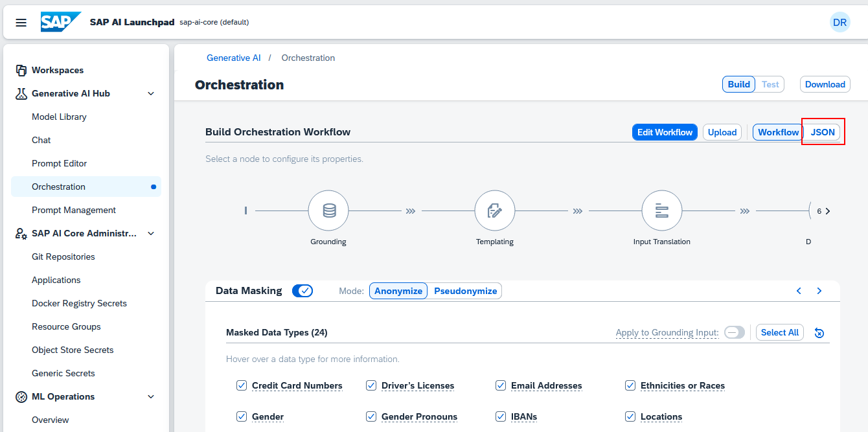Click the Upload button

[x=722, y=132]
